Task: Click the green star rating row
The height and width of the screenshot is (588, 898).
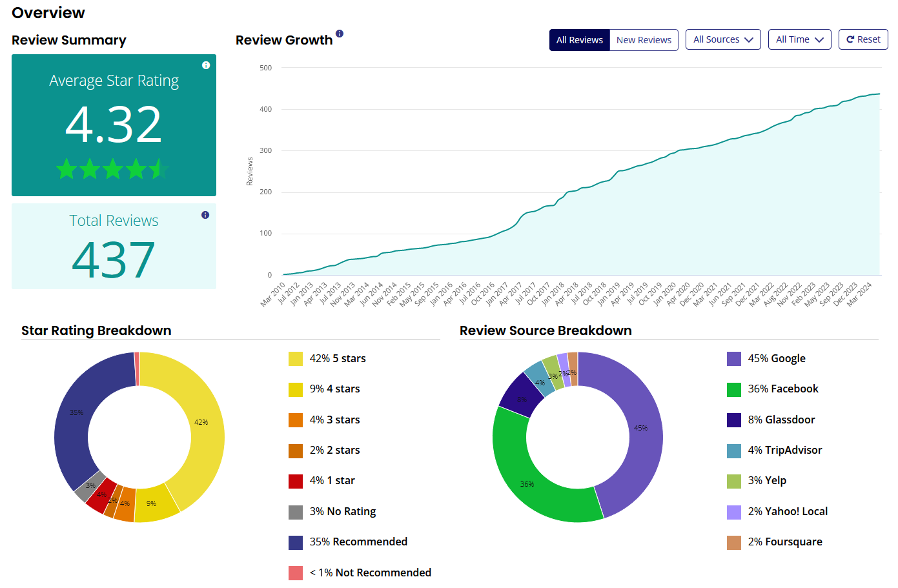Action: [x=114, y=170]
